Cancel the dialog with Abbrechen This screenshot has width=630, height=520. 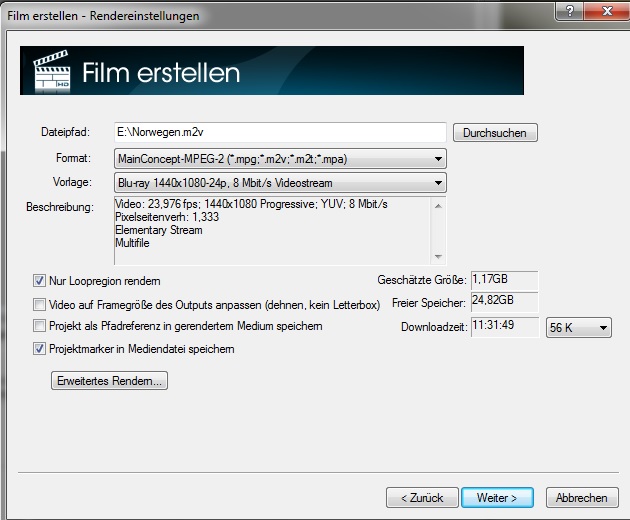click(x=581, y=498)
